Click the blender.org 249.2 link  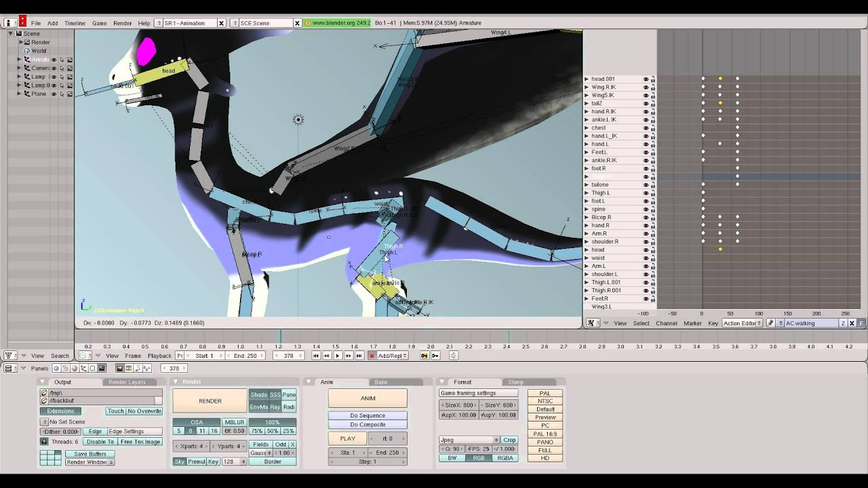pyautogui.click(x=338, y=23)
